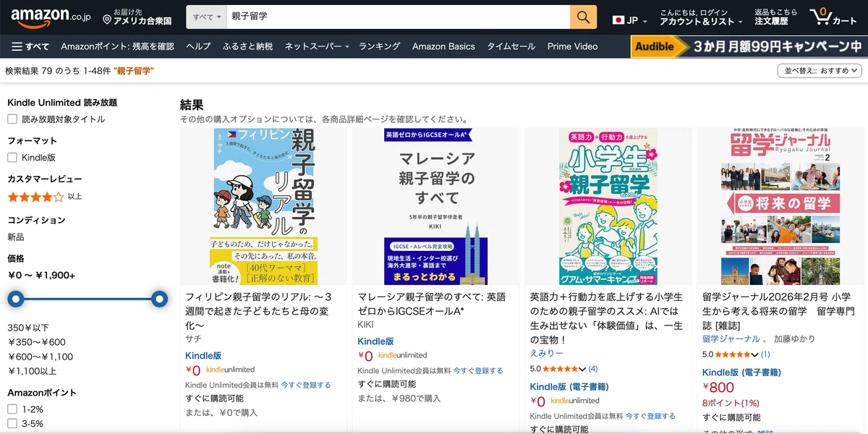
Task: Filter price by ¥350〜¥600
Action: click(x=37, y=343)
